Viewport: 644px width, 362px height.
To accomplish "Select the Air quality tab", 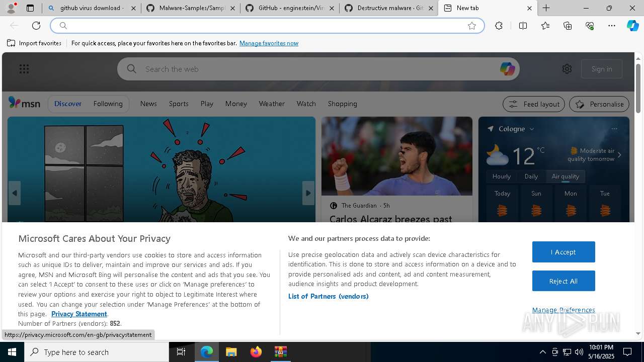I will click(566, 176).
